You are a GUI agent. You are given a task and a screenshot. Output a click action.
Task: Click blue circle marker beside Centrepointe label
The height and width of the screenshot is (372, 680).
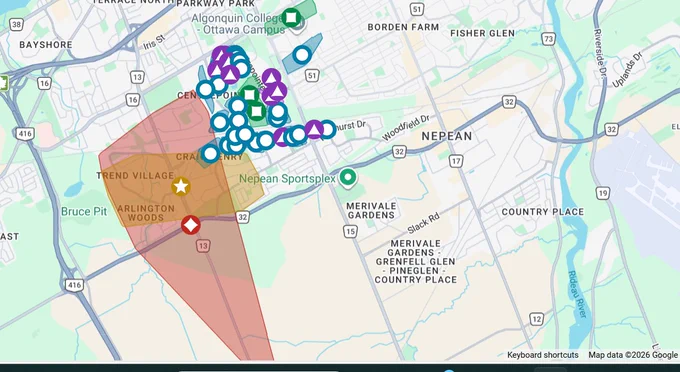point(205,89)
